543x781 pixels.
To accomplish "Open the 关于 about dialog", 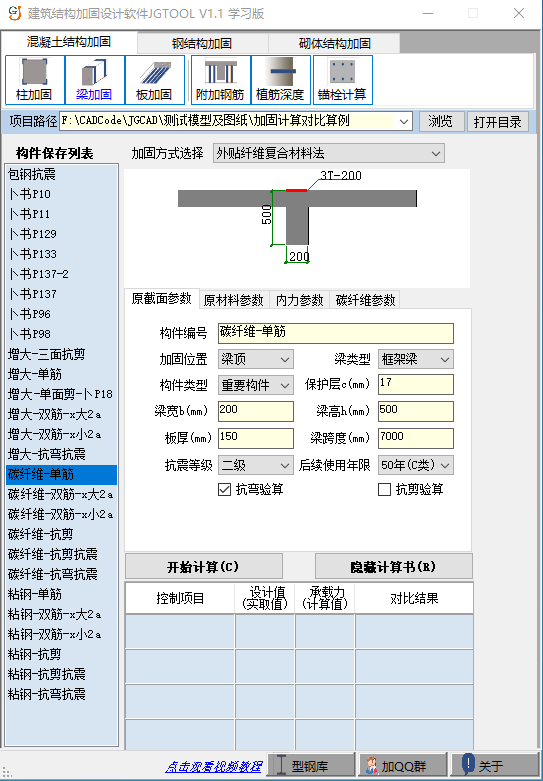I will click(494, 765).
